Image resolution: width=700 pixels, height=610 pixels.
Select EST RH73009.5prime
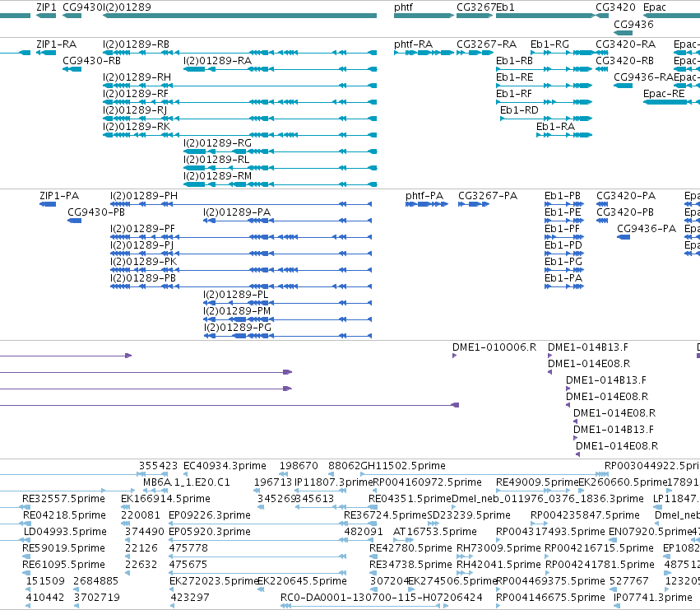(x=498, y=548)
